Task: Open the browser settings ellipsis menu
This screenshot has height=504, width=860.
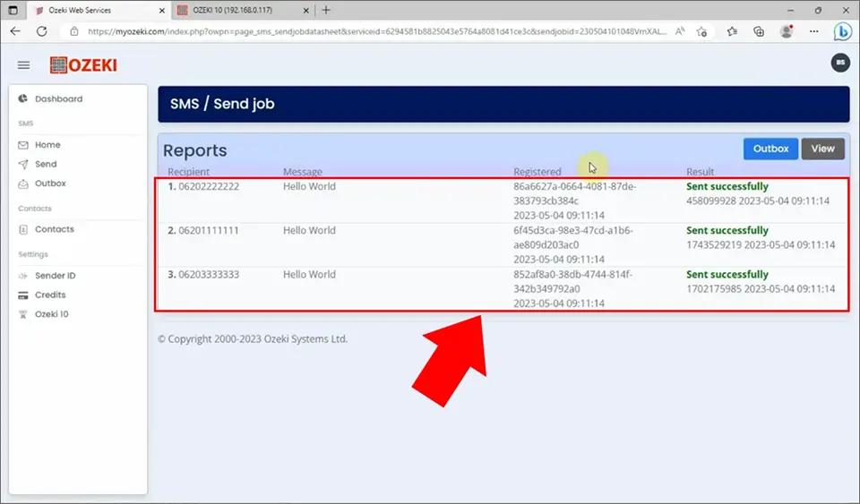Action: [813, 30]
